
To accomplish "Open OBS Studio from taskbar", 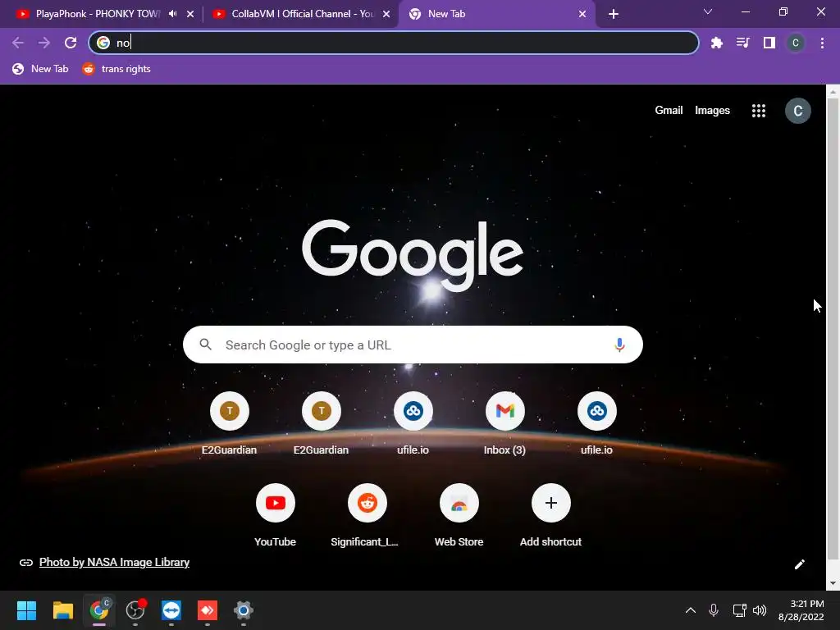I will pyautogui.click(x=135, y=610).
